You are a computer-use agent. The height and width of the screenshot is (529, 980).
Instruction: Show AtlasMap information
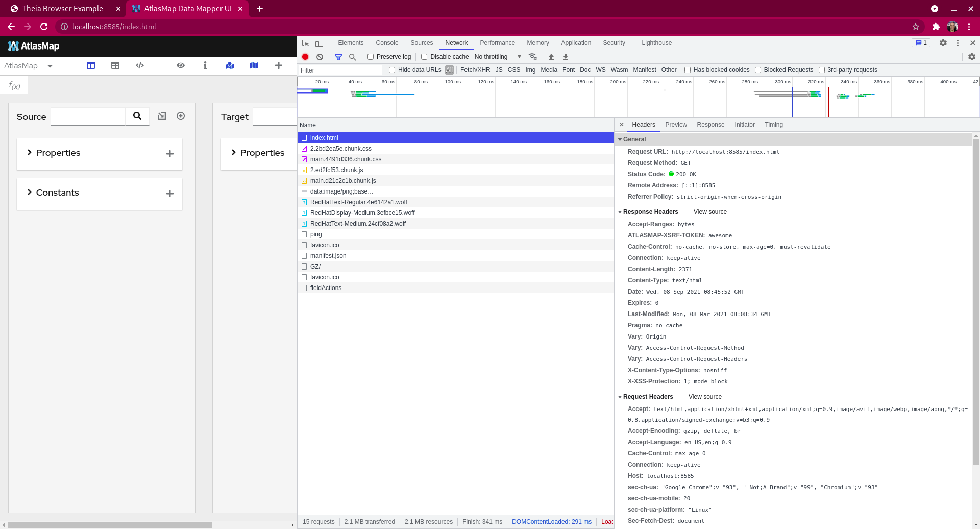(x=205, y=65)
